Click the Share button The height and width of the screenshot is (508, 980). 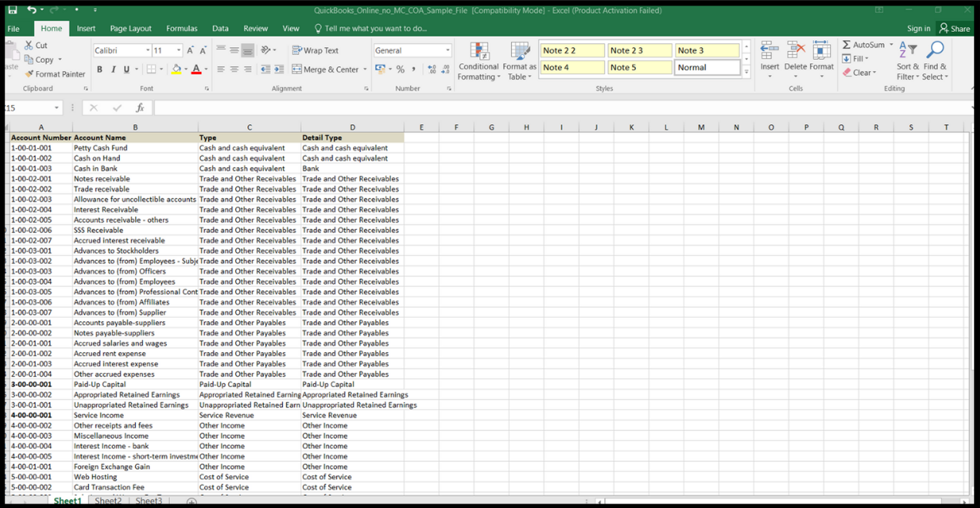(955, 29)
